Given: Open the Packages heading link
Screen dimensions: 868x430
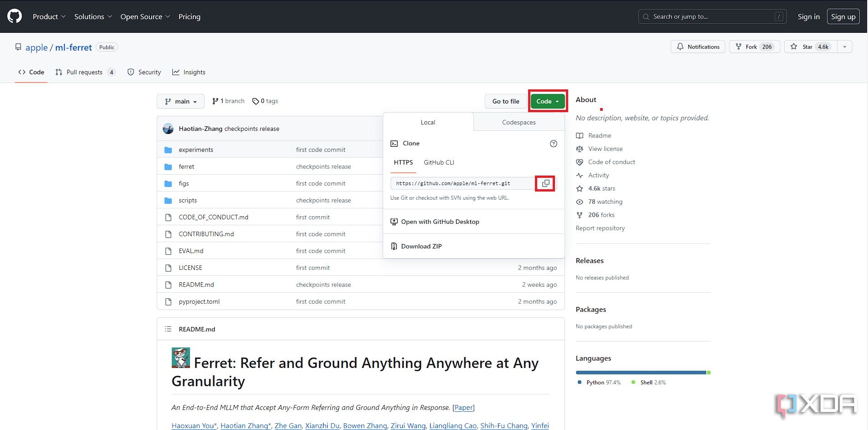Looking at the screenshot, I should coord(591,310).
